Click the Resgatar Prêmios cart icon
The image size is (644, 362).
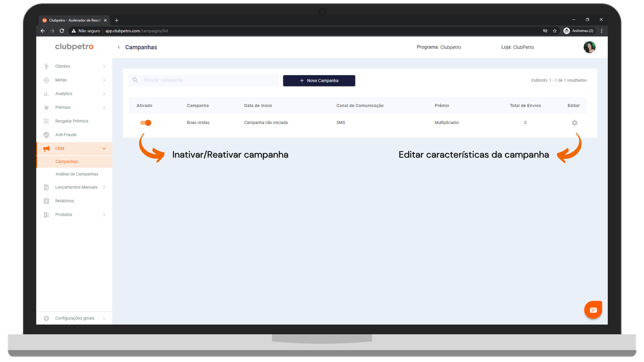pos(46,121)
